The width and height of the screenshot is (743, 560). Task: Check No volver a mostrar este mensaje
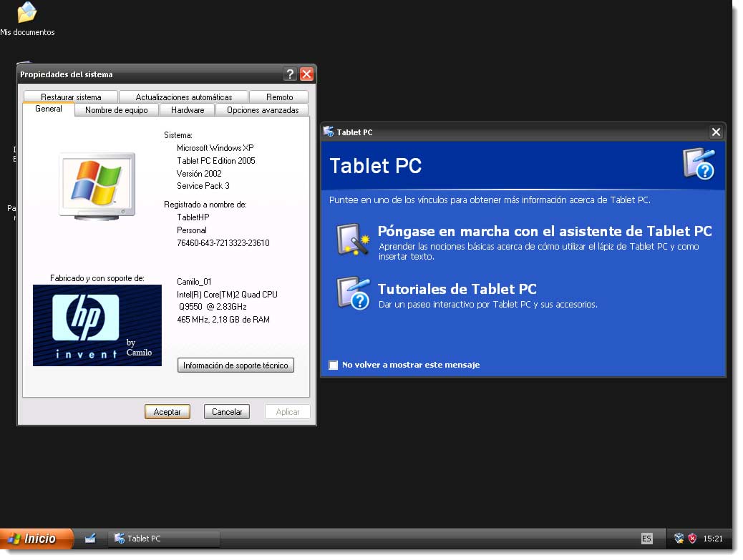[334, 365]
